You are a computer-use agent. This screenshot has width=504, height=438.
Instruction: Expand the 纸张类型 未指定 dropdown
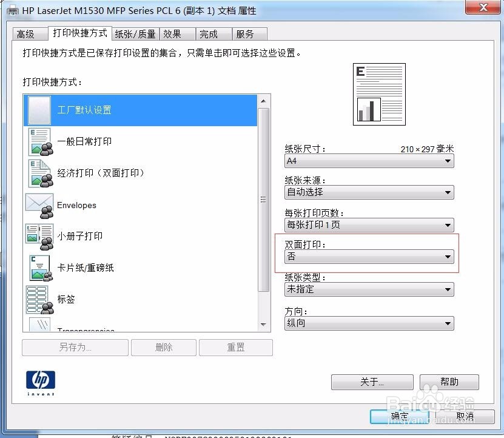369,289
